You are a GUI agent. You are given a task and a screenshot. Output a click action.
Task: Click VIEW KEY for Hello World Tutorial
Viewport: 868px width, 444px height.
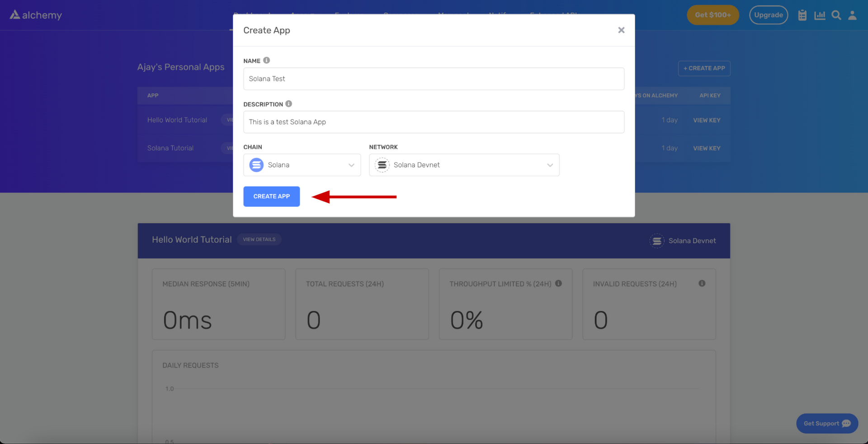[707, 120]
